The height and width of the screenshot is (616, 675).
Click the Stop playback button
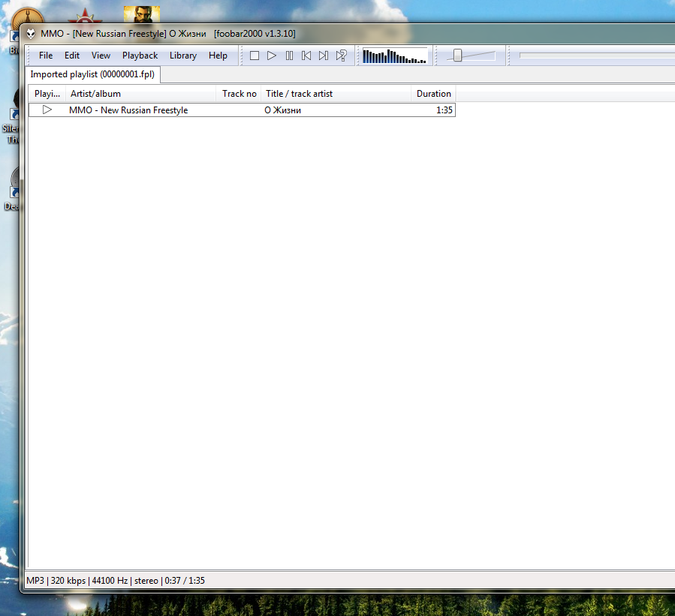point(255,56)
